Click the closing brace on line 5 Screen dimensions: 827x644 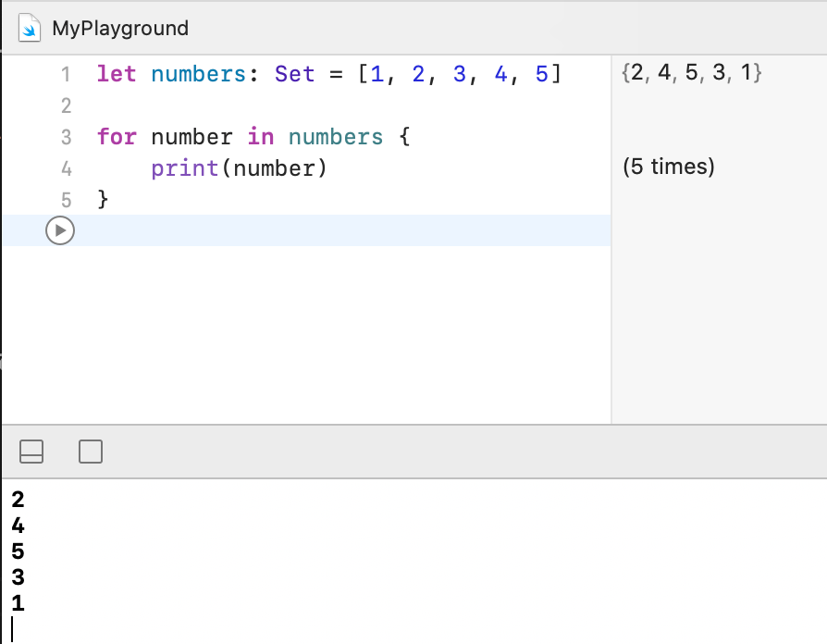pos(103,199)
